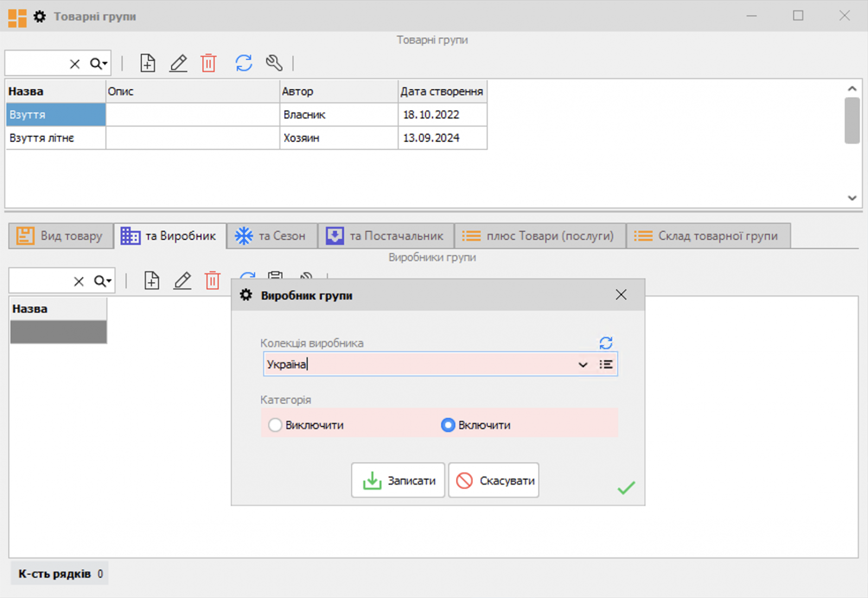
Task: Click the add new record icon in top toolbar
Action: (148, 63)
